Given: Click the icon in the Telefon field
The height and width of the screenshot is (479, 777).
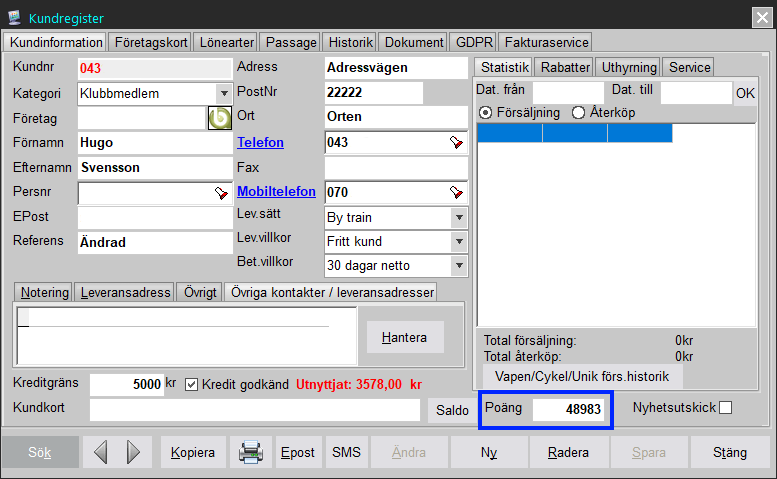Looking at the screenshot, I should coord(457,142).
